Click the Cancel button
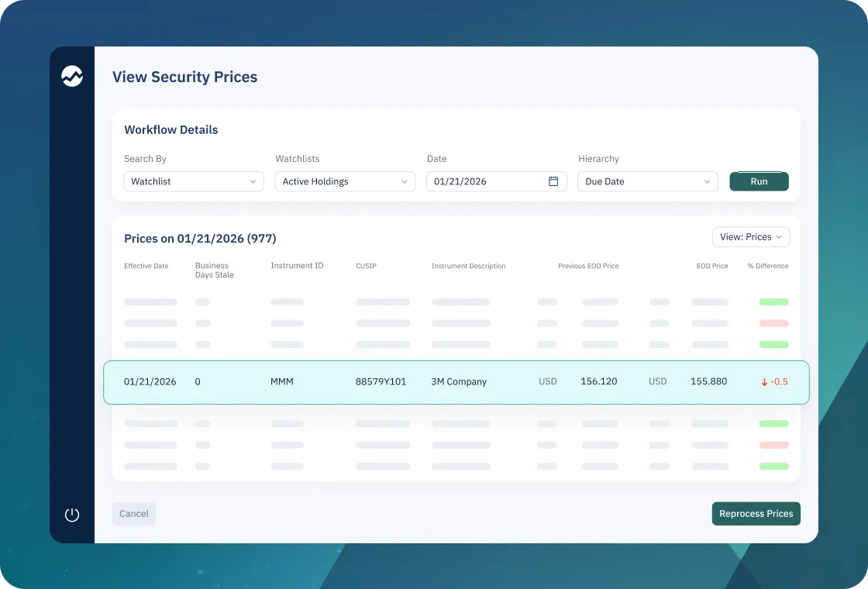Viewport: 868px width, 589px height. 134,514
